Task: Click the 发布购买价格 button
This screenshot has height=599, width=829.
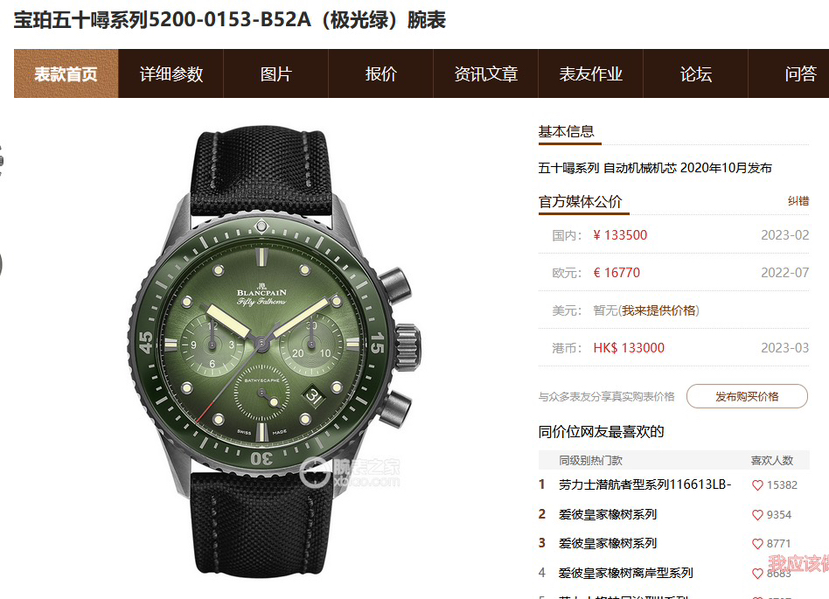Action: (x=747, y=397)
